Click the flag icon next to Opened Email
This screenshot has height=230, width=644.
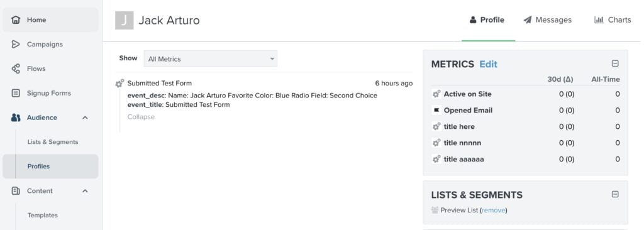436,111
